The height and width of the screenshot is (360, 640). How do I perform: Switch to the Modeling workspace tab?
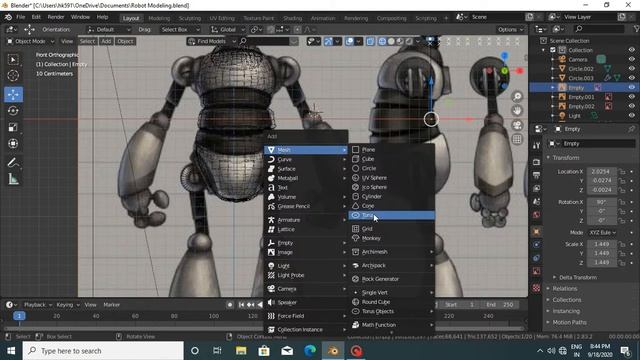(159, 18)
